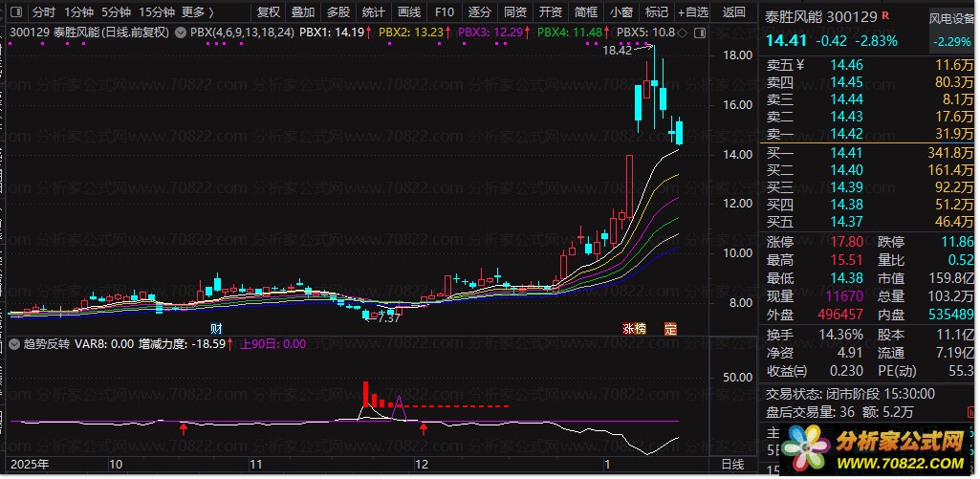The width and height of the screenshot is (980, 479).
Task: Click the first red arrow signal in indicator panel
Action: coord(183,430)
